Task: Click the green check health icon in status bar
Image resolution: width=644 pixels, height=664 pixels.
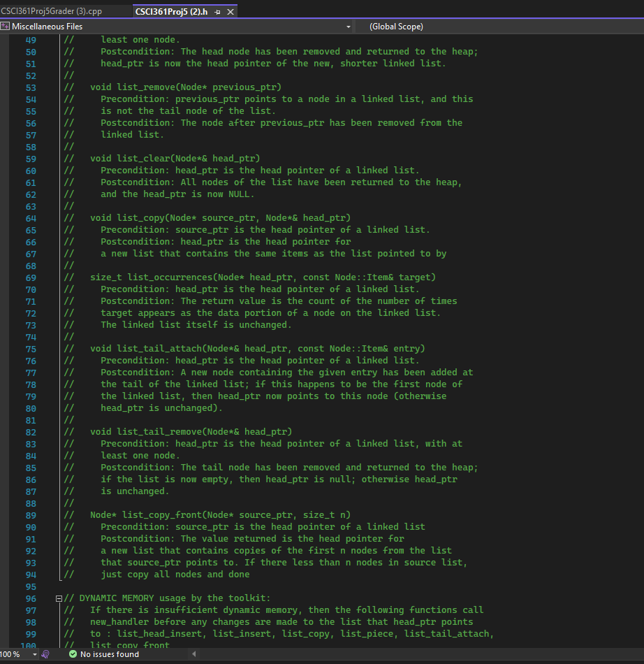Action: click(x=72, y=655)
